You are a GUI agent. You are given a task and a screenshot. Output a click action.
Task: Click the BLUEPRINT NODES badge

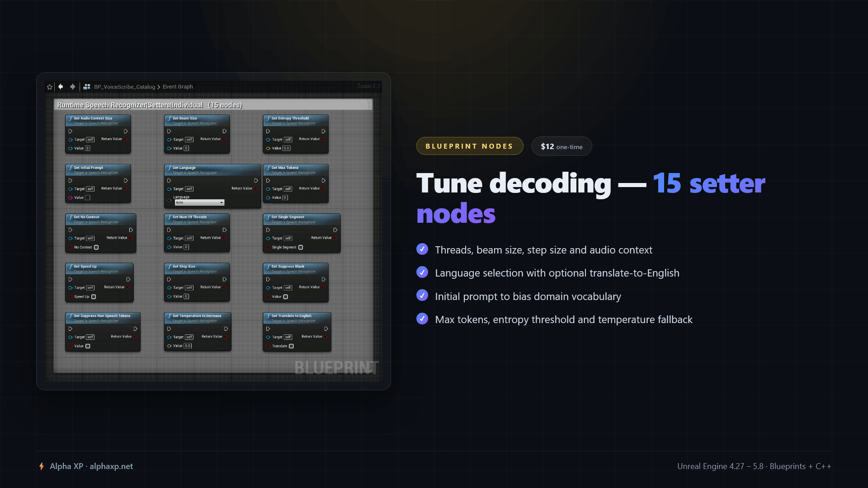pyautogui.click(x=470, y=146)
